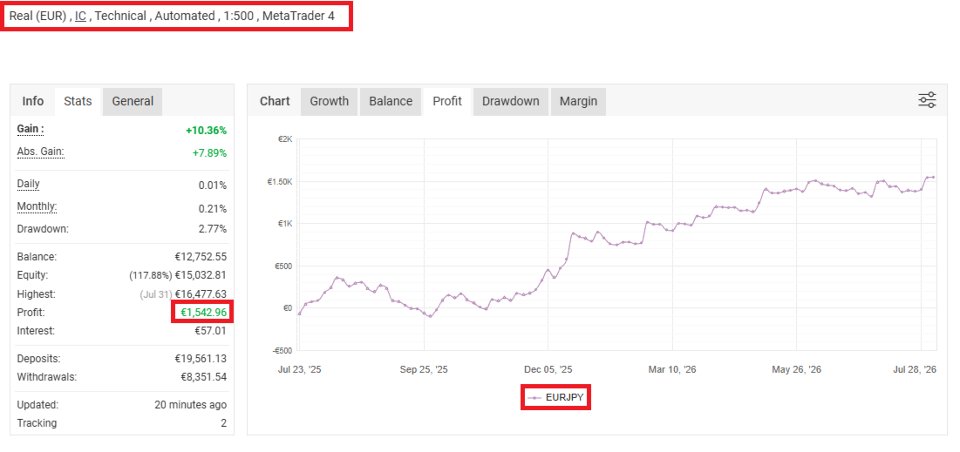The image size is (960, 452).
Task: Click the MetaTrader 4 platform text
Action: tap(299, 16)
